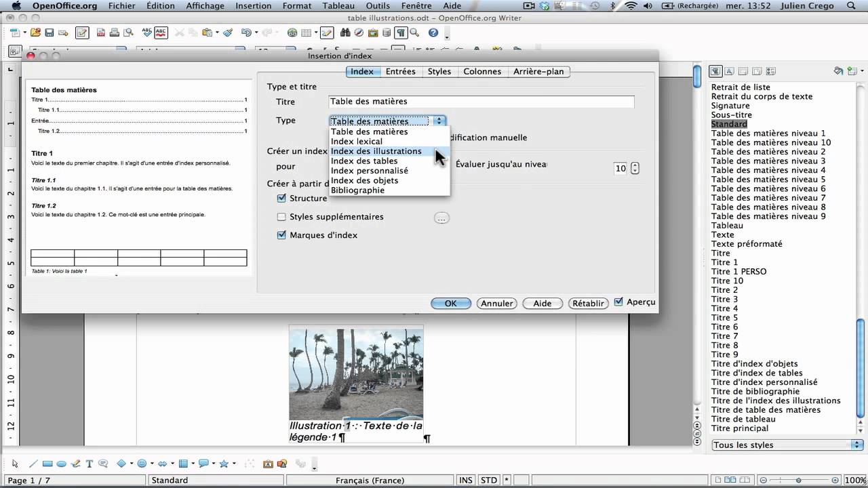Choose Index lexical in the Type list
This screenshot has height=488, width=868.
point(389,142)
